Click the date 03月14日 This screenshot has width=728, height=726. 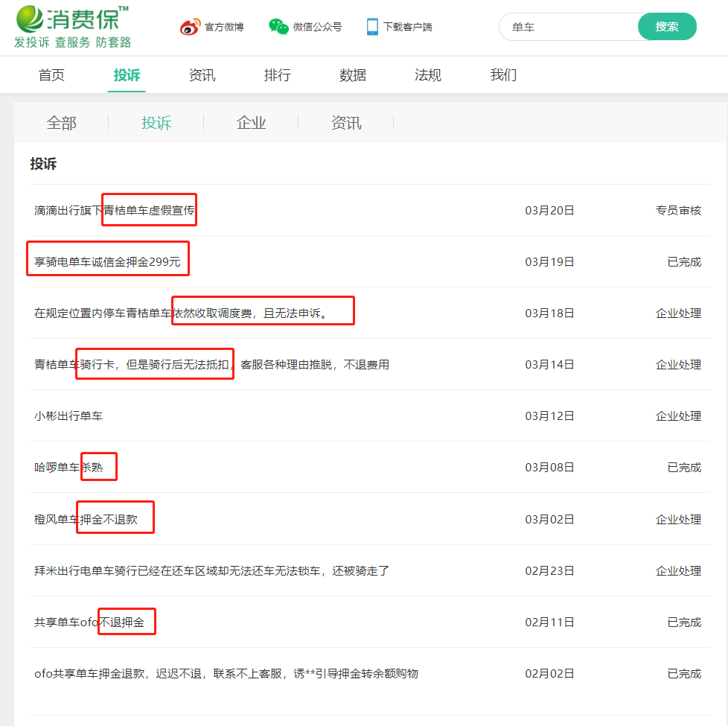tap(549, 365)
